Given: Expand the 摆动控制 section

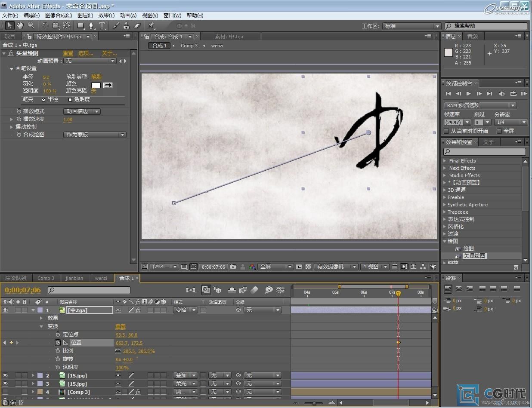Looking at the screenshot, I should tap(12, 127).
